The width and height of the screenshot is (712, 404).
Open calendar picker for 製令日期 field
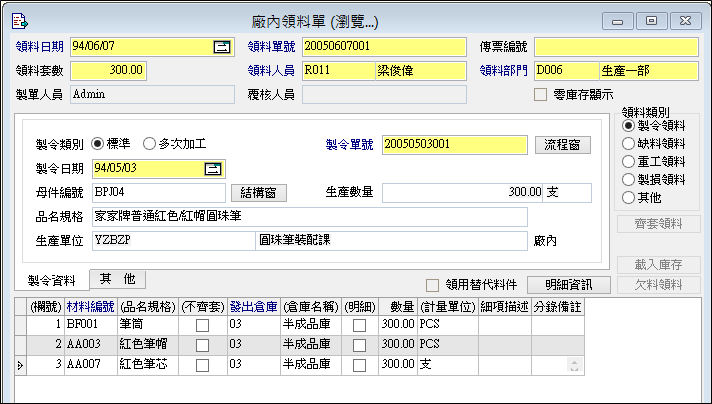pos(212,168)
